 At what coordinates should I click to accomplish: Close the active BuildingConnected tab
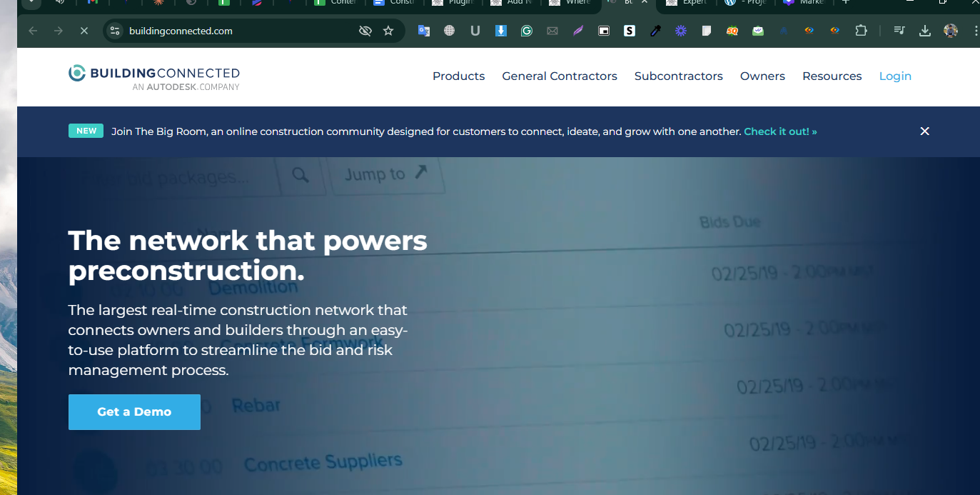(x=645, y=3)
